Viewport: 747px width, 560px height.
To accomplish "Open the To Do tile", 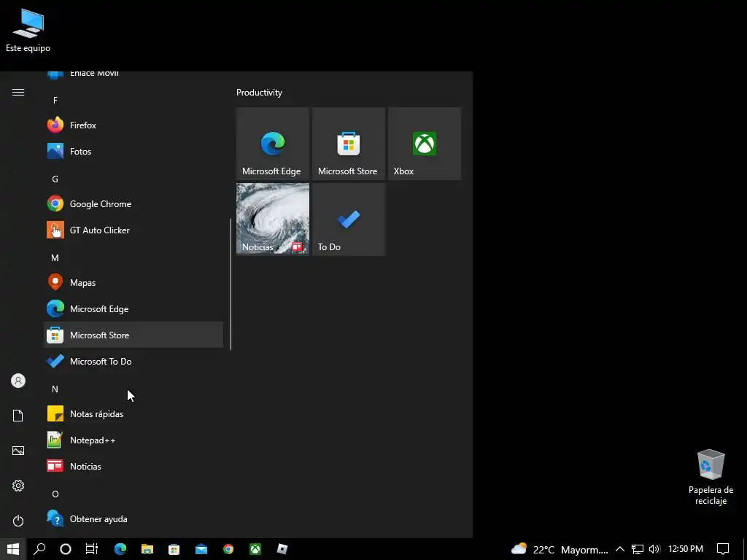I will pyautogui.click(x=349, y=219).
